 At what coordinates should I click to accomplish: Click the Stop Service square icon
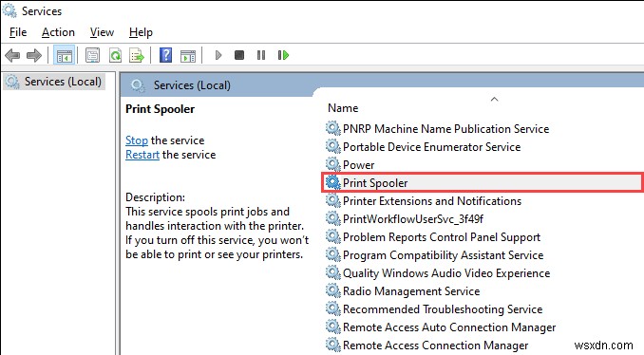point(239,55)
